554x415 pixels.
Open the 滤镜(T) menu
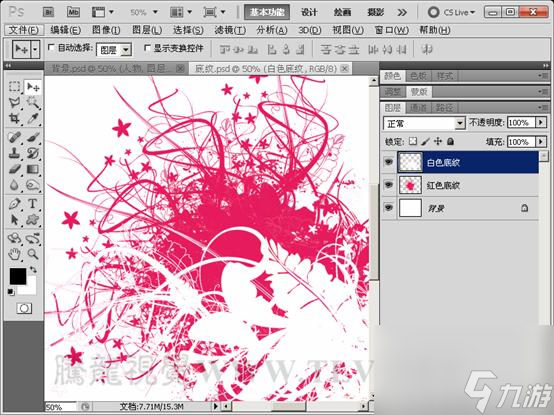[x=230, y=30]
